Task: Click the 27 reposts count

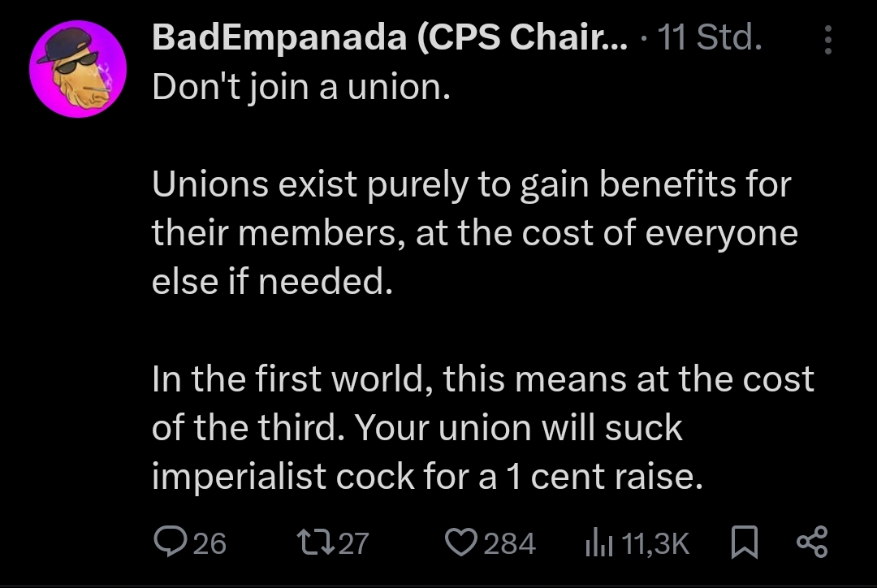Action: point(354,543)
